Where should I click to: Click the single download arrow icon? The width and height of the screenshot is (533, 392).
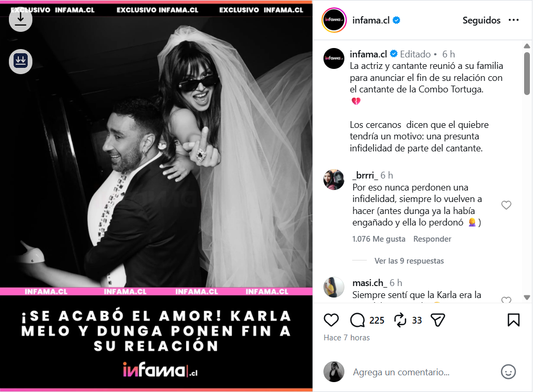point(20,19)
